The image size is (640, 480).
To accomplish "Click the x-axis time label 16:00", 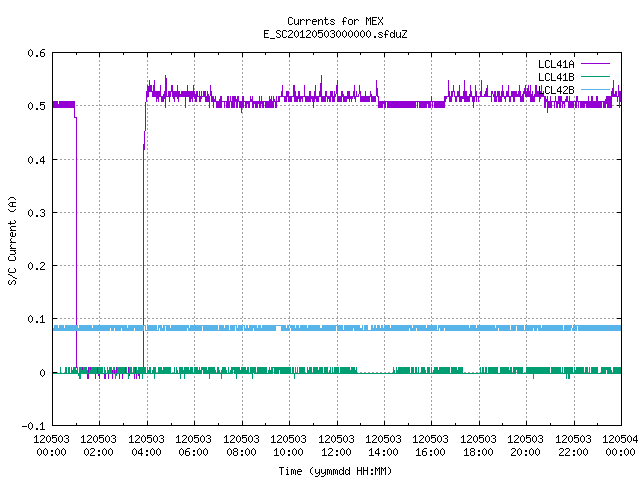I will point(430,452).
